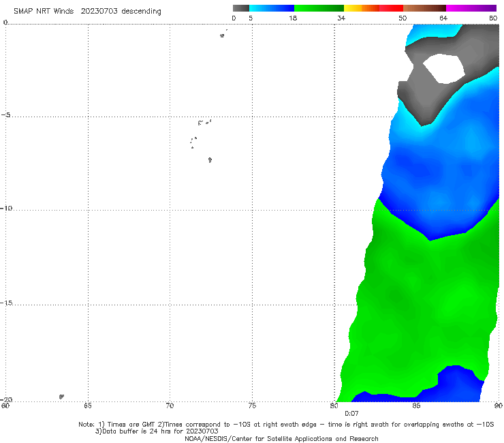Screen dimensions: 504x443
Task: Click the longitude axis label '85'
Action: (416, 406)
